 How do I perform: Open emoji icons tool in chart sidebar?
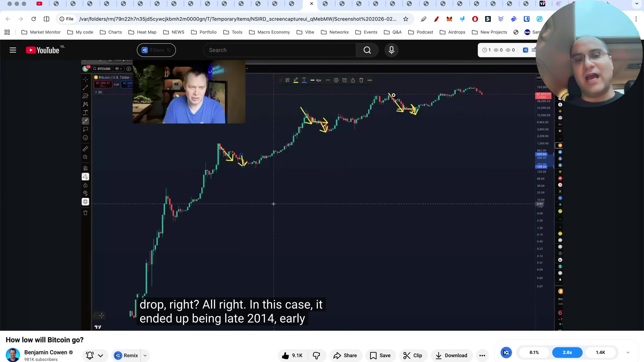85,138
